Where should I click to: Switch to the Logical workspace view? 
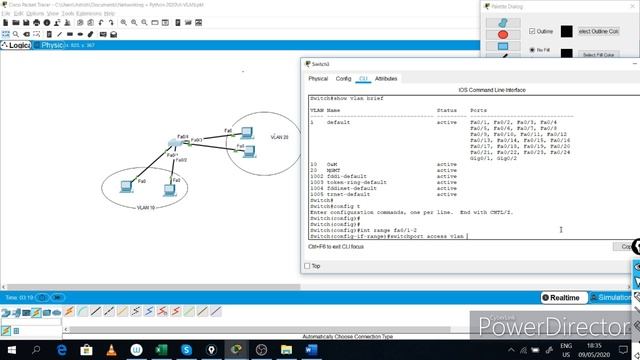point(16,45)
